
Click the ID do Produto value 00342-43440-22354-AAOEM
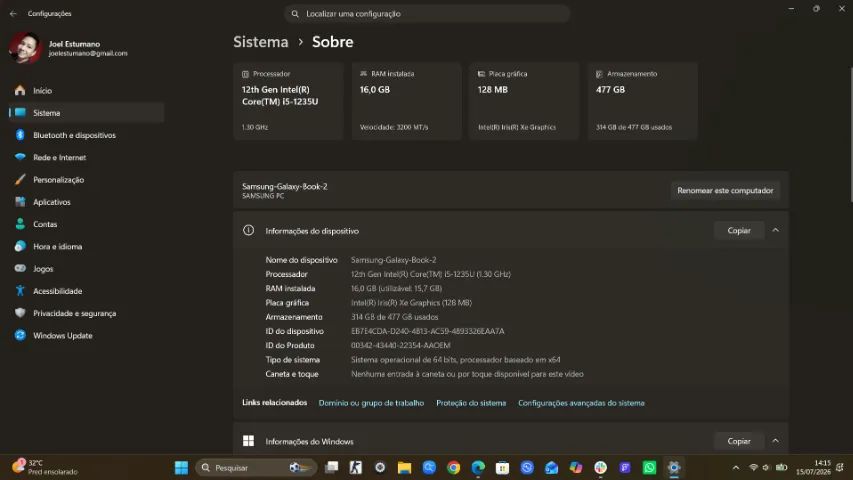point(401,346)
